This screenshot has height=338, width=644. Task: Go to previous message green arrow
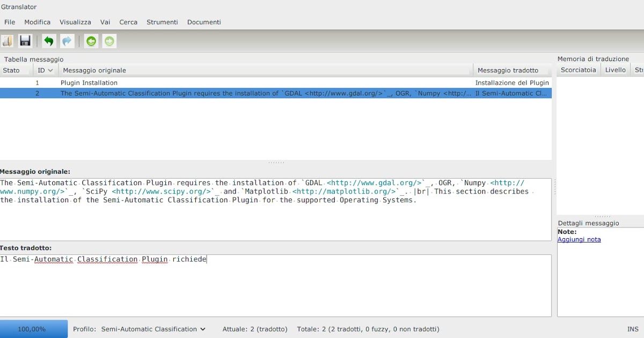pos(92,41)
